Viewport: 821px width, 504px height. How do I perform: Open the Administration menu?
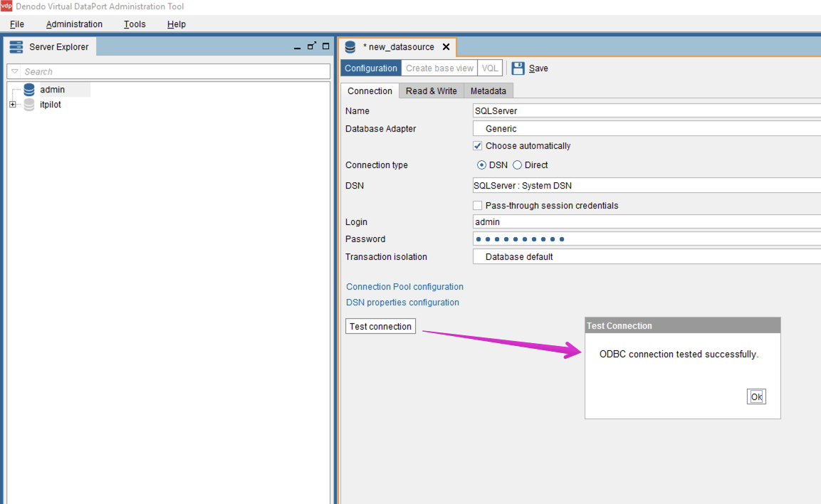coord(74,24)
